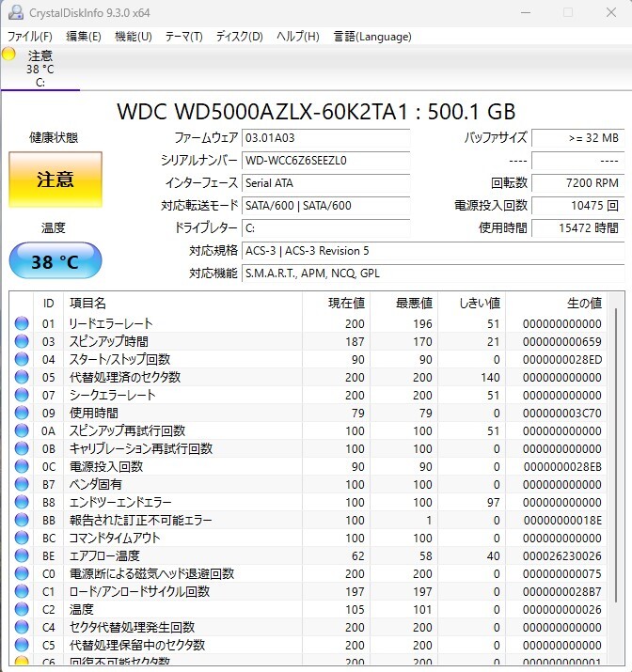This screenshot has height=672, width=632.
Task: Click the blue status icon for ID 0B
Action: coord(22,448)
